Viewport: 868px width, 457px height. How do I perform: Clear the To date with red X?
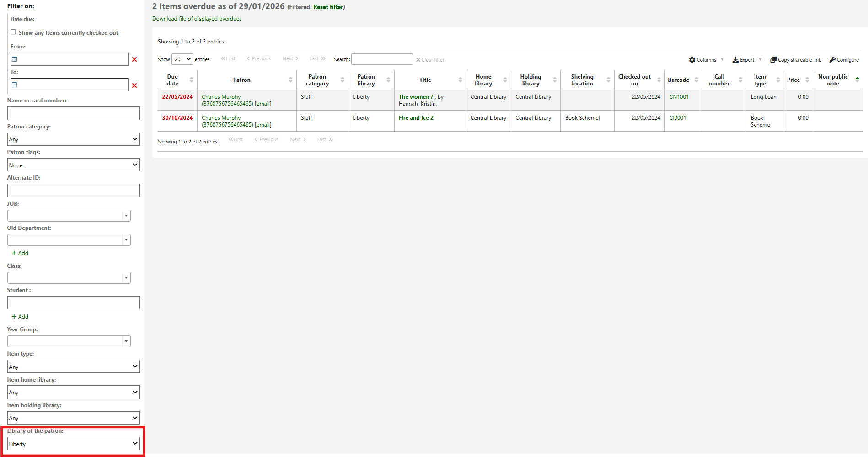click(x=134, y=85)
